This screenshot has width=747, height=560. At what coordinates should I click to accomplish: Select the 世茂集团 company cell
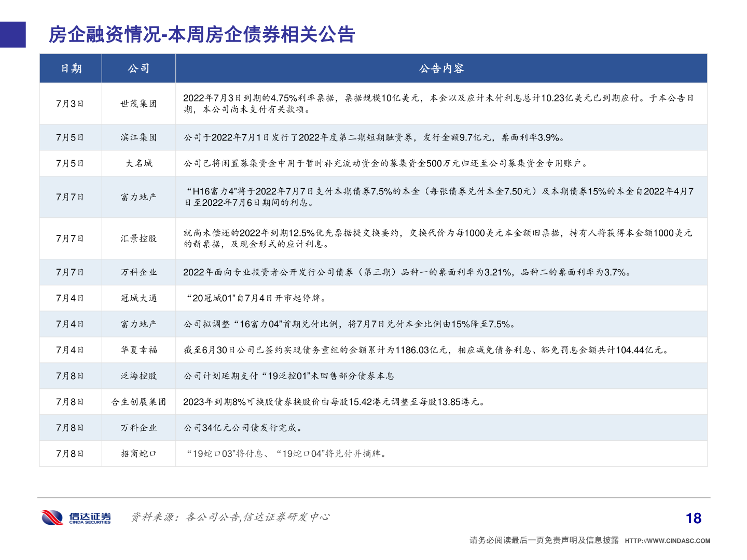(x=139, y=104)
